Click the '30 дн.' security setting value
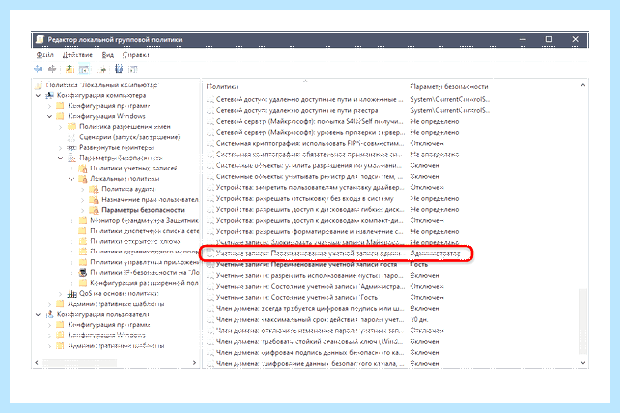The width and height of the screenshot is (620, 413). tap(420, 320)
